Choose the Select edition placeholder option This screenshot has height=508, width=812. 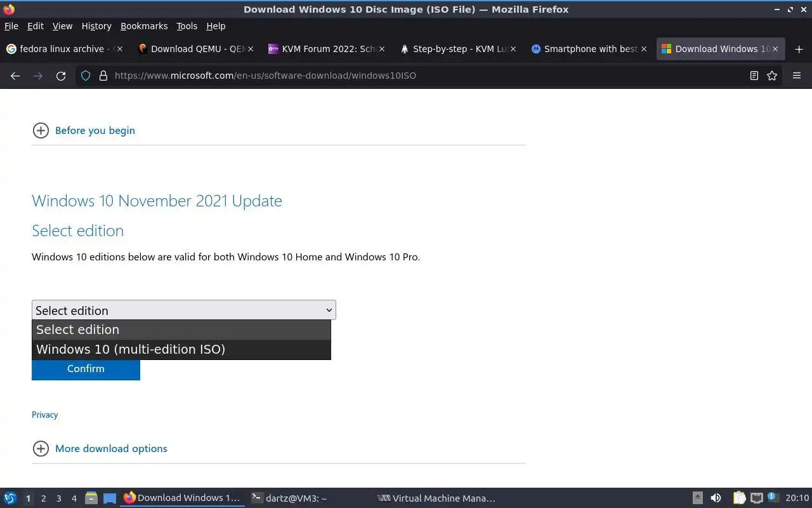(181, 330)
